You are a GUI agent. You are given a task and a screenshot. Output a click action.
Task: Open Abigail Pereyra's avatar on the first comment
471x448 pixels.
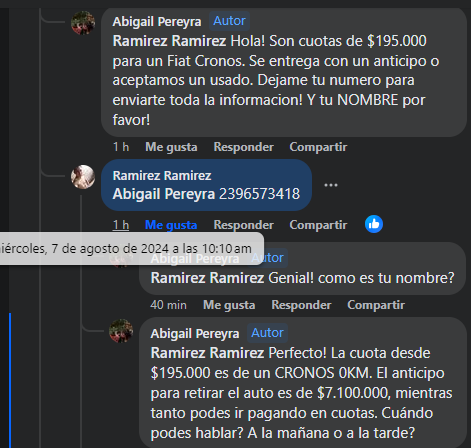(83, 23)
